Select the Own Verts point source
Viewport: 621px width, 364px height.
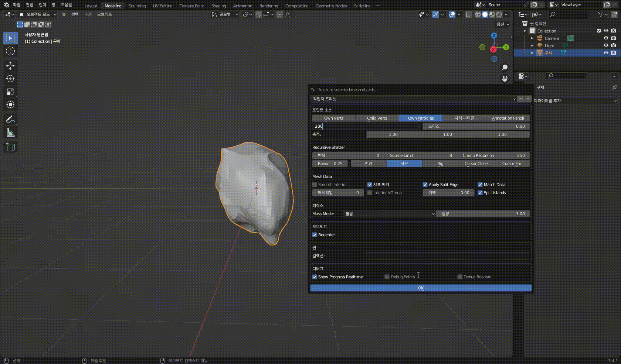[333, 118]
